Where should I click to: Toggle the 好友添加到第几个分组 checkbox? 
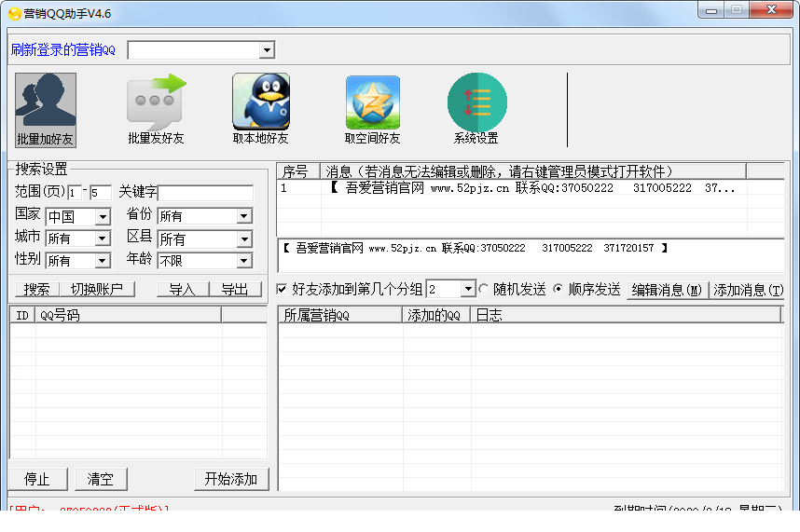(282, 290)
